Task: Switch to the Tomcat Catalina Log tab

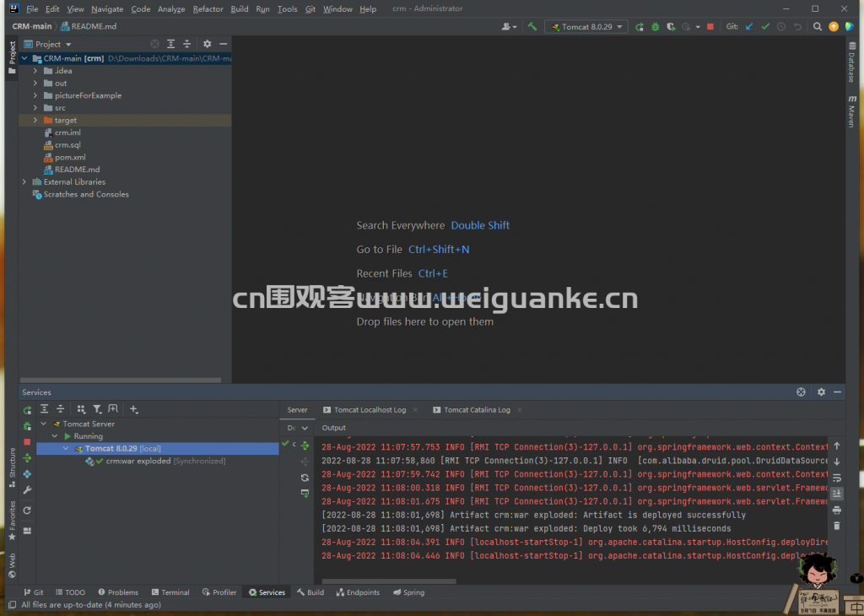Action: (475, 409)
